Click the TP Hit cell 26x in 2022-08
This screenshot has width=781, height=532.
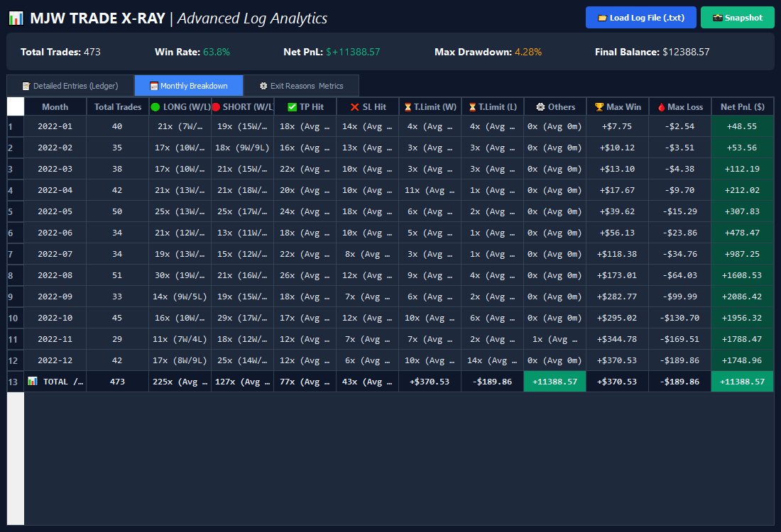pos(305,275)
